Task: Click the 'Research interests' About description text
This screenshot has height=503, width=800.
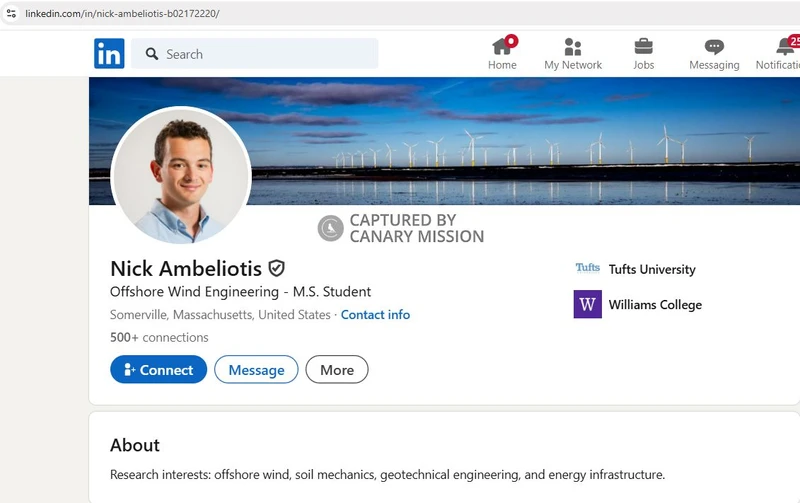Action: [387, 475]
